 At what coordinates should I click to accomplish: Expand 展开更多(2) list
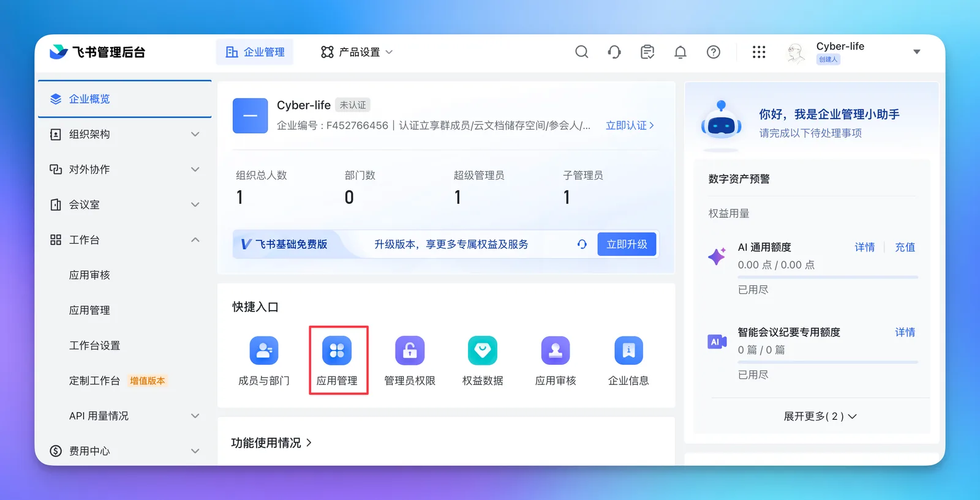[820, 416]
